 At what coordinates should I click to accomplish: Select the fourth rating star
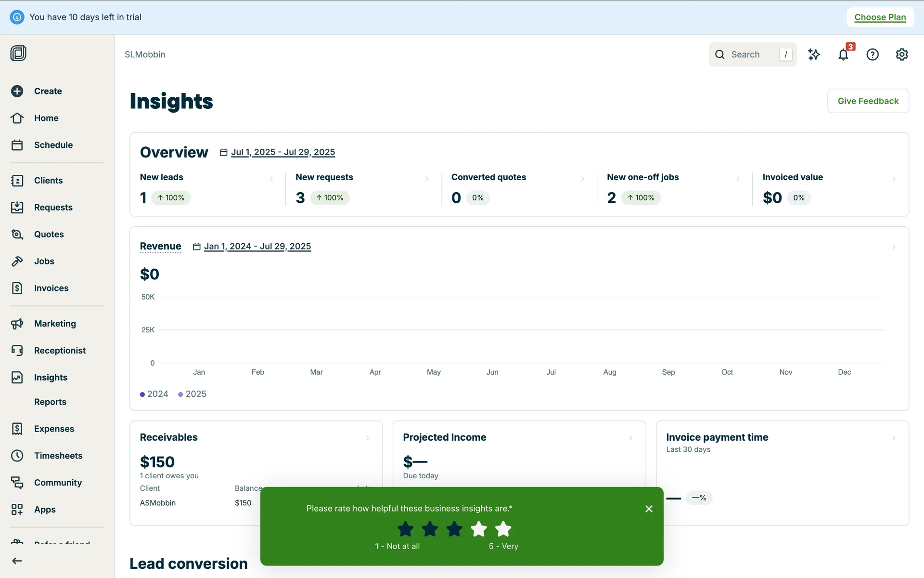pos(478,529)
